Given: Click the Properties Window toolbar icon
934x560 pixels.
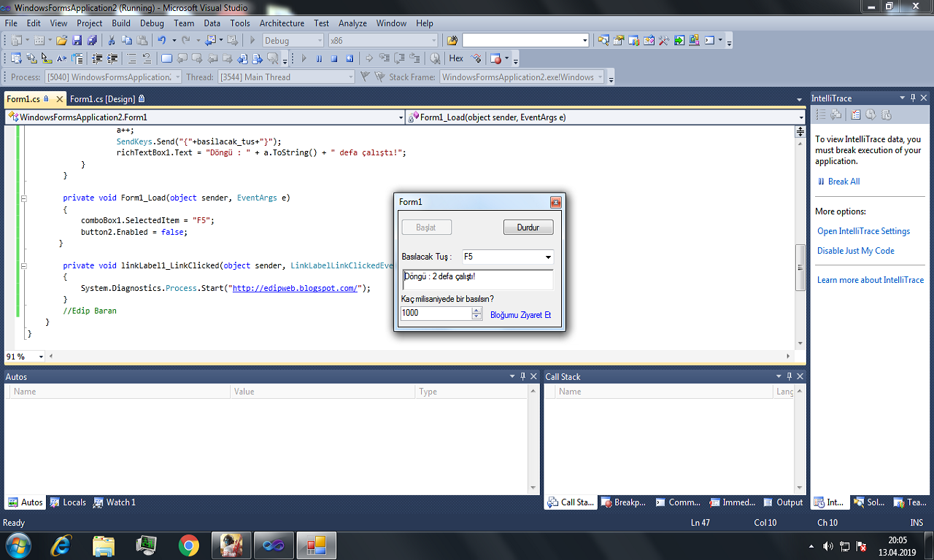Looking at the screenshot, I should [619, 41].
